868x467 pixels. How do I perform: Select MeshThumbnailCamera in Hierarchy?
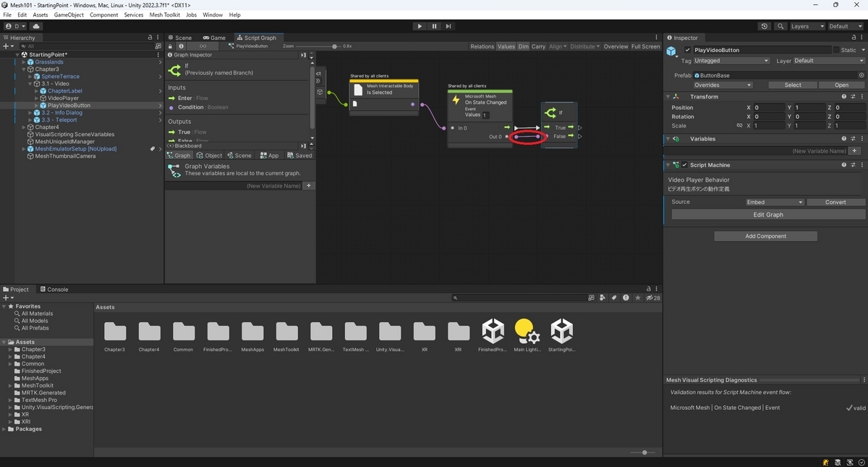pos(65,156)
